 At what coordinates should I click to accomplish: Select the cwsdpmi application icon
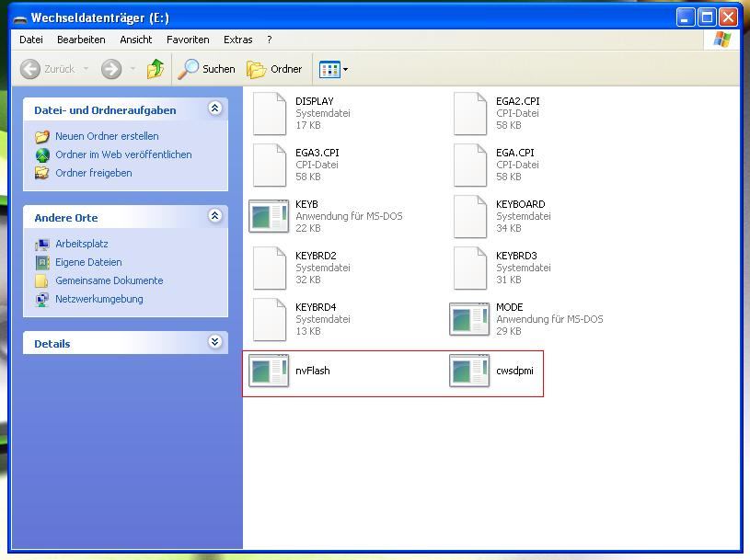click(469, 371)
